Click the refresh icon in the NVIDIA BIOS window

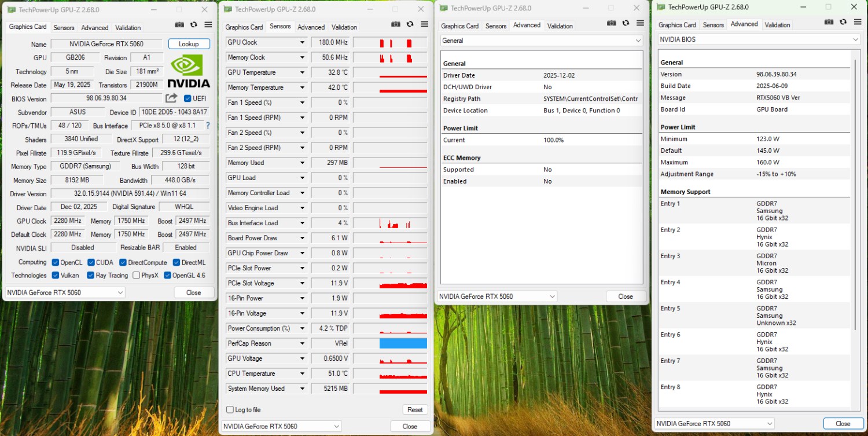click(x=843, y=23)
